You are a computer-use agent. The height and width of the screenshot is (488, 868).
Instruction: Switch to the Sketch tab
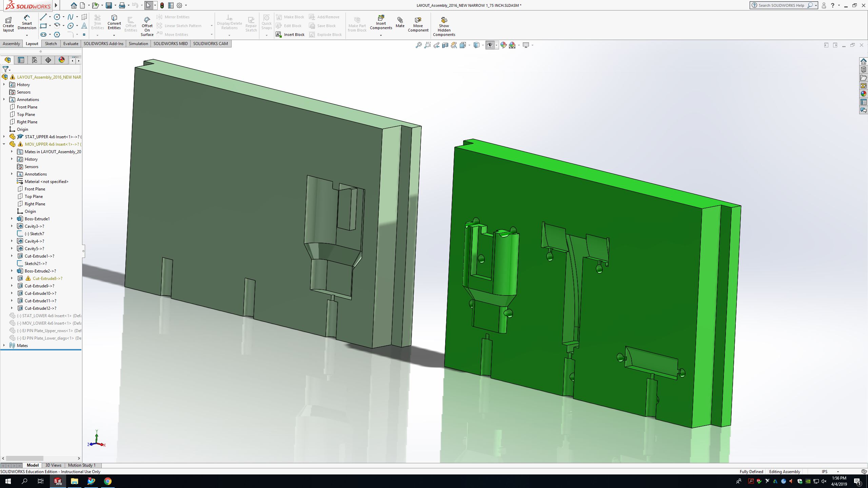51,43
